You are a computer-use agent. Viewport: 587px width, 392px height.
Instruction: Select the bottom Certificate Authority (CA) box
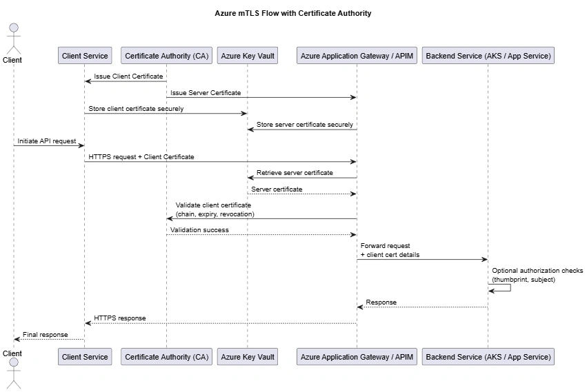tap(167, 357)
